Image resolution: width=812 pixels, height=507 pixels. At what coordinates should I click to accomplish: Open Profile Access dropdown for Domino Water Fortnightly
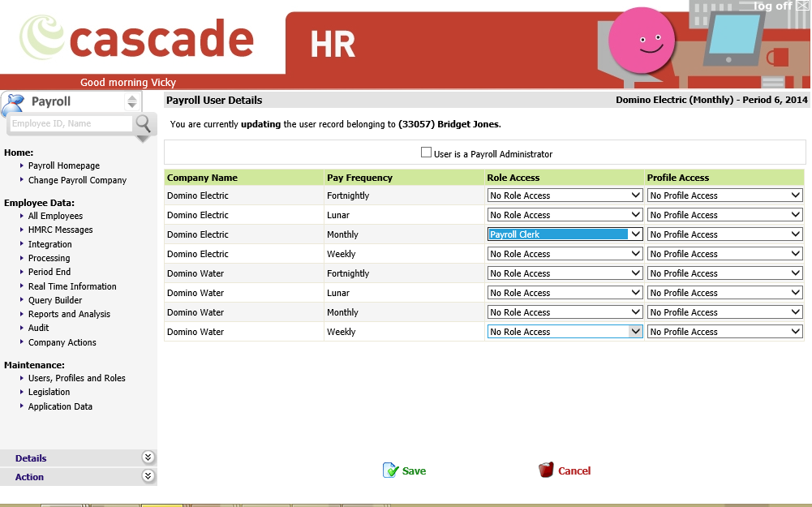tap(725, 273)
